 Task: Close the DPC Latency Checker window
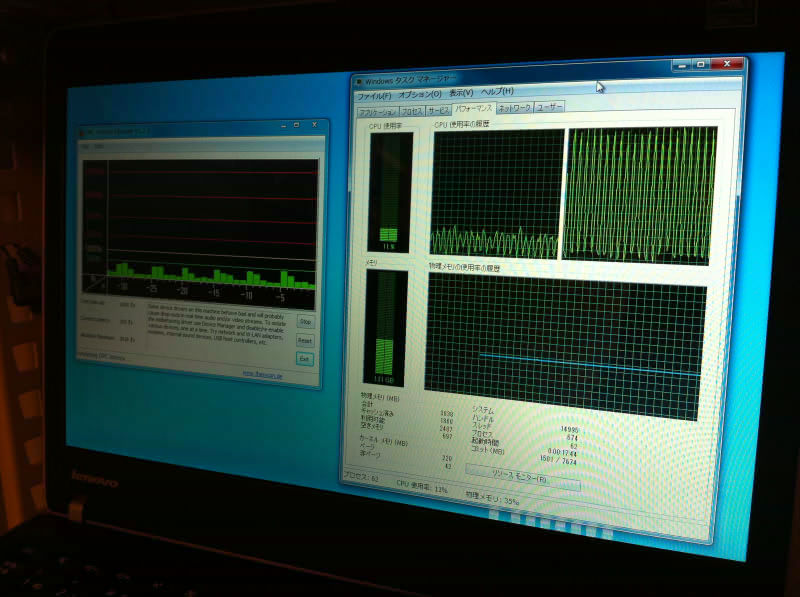coord(315,125)
